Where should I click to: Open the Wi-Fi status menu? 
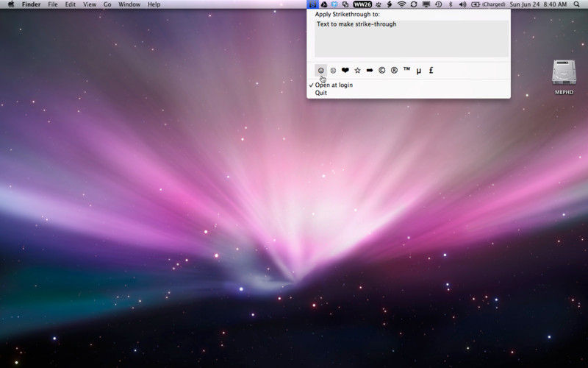coord(401,4)
